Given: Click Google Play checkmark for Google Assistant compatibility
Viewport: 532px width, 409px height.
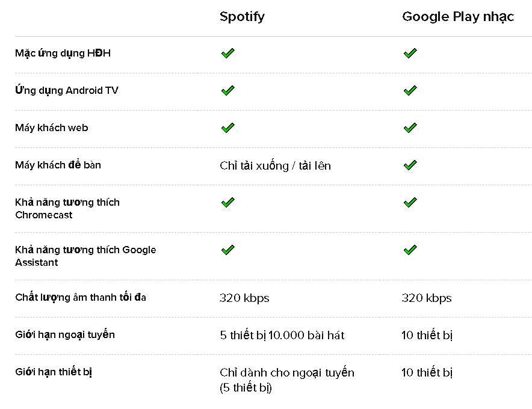Looking at the screenshot, I should coord(410,250).
